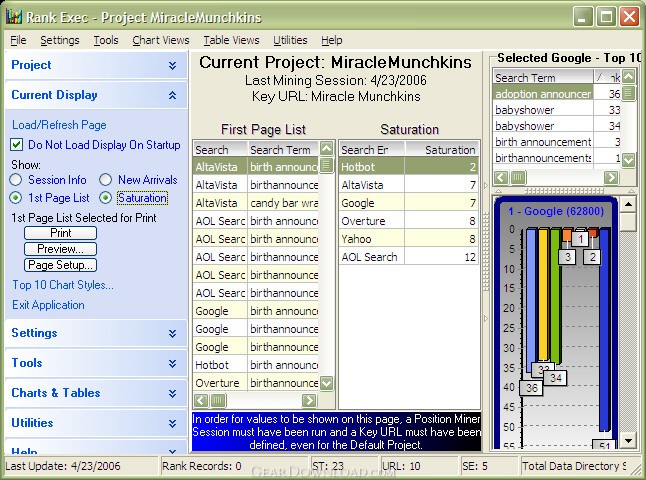Open the Help menu
Screen dimensions: 646x480
pos(332,40)
